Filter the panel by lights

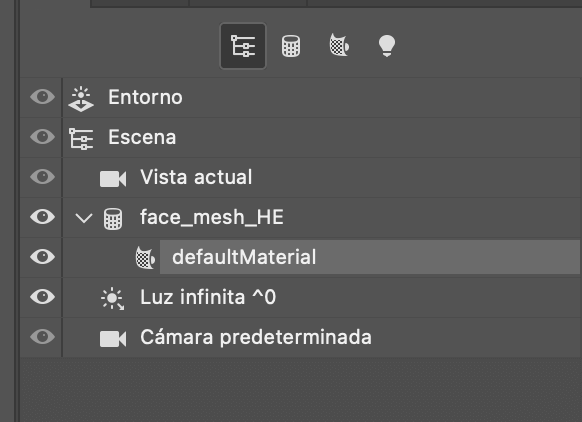click(x=386, y=46)
